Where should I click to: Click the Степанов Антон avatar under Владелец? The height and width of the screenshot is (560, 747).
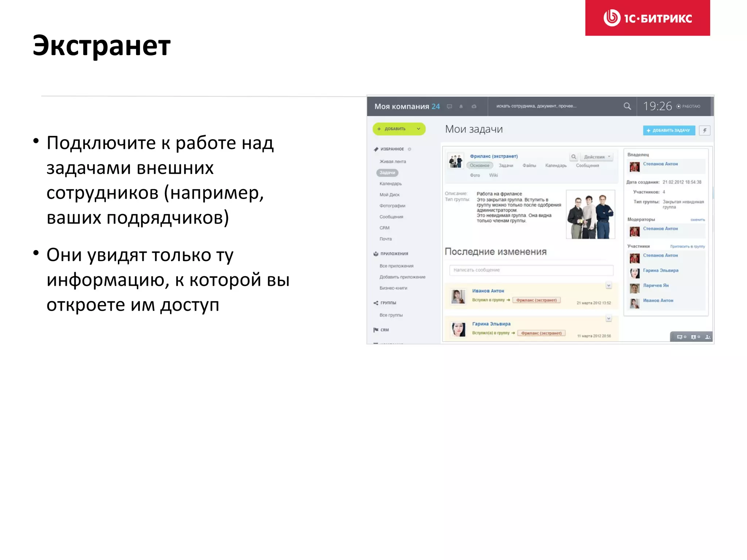click(635, 167)
